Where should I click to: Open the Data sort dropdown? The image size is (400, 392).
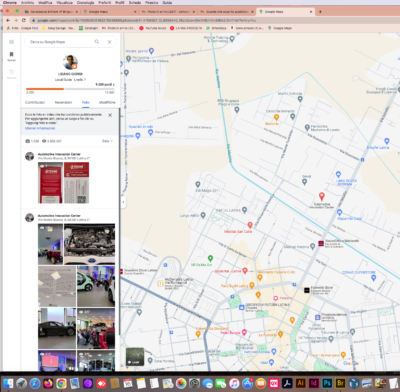pyautogui.click(x=107, y=141)
